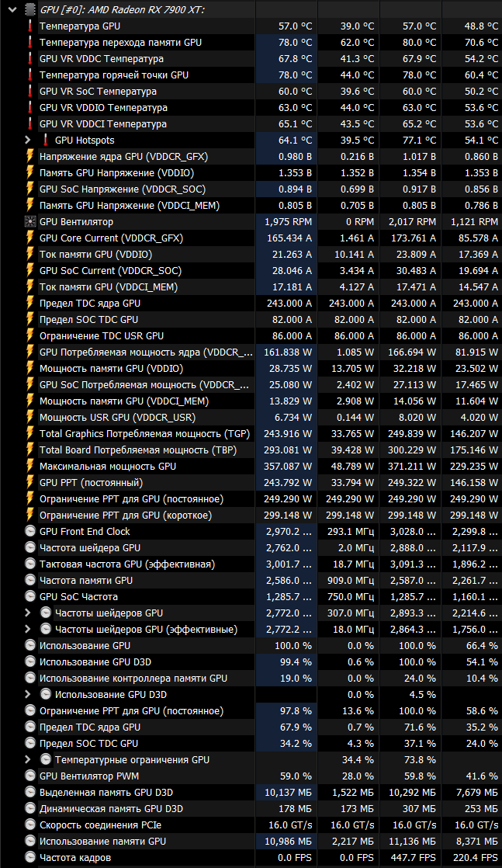Click the 293.081 W TBP current value
502x868 pixels.
click(288, 450)
